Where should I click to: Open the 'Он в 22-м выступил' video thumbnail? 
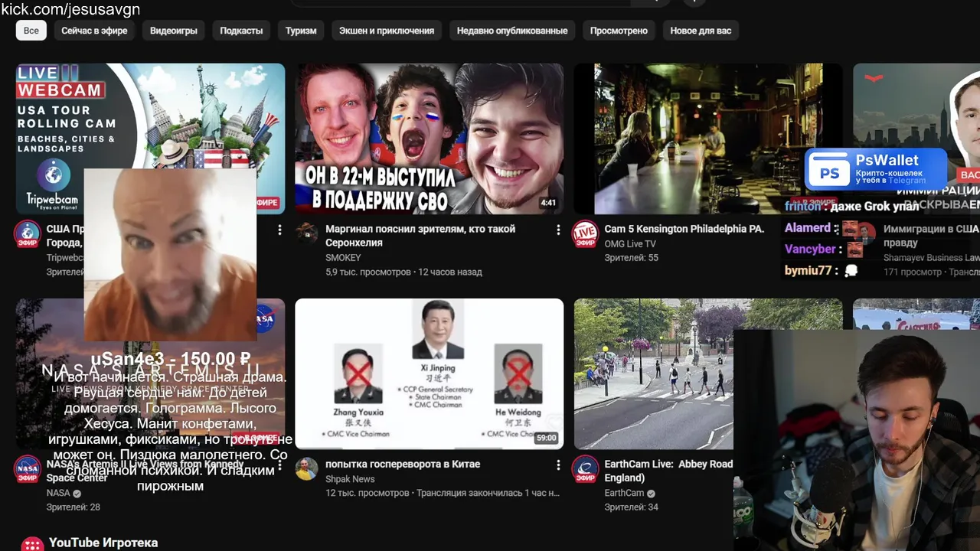click(x=430, y=139)
